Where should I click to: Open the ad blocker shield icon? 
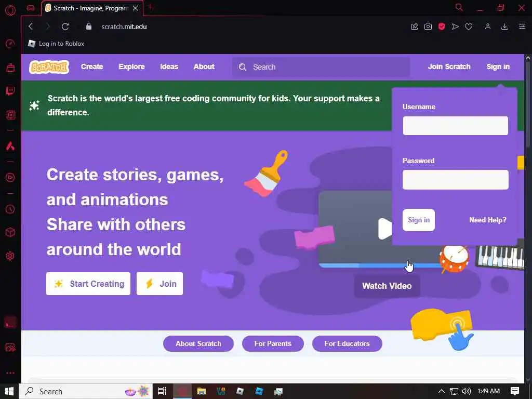click(x=442, y=26)
